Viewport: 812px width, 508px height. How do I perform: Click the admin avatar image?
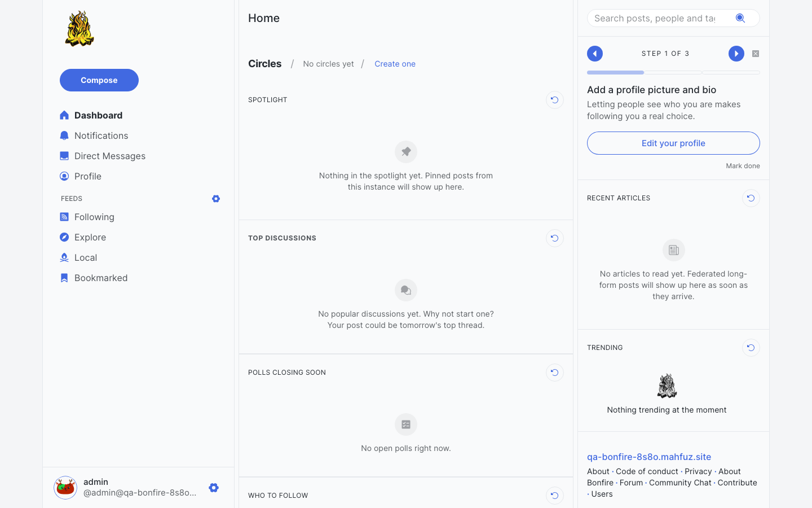pos(65,488)
